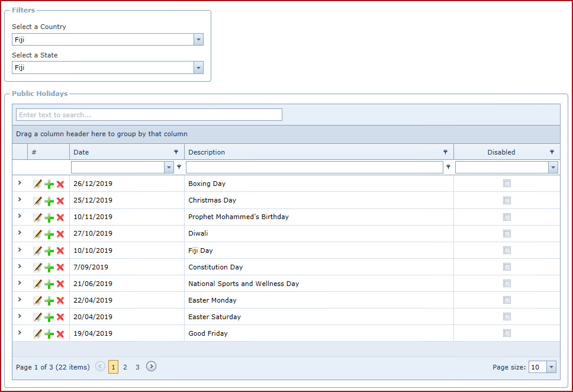Toggle Disabled checkbox for Constitution Day
This screenshot has width=573, height=392.
507,266
